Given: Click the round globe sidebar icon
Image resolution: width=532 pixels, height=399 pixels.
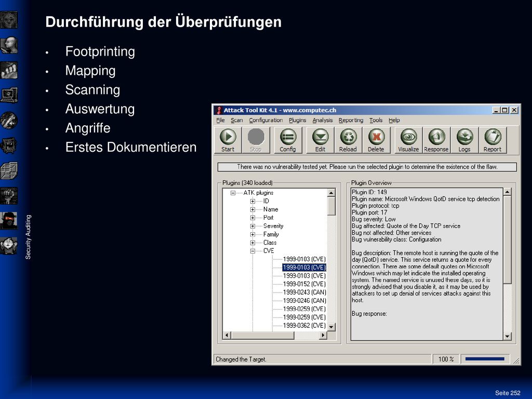Looking at the screenshot, I should point(9,121).
